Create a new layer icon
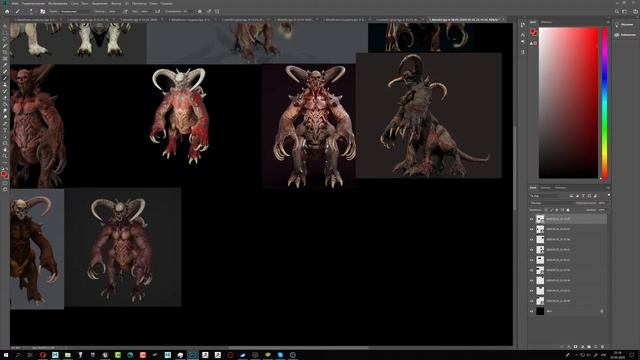Viewport: 640px width, 360px height. pos(596,347)
